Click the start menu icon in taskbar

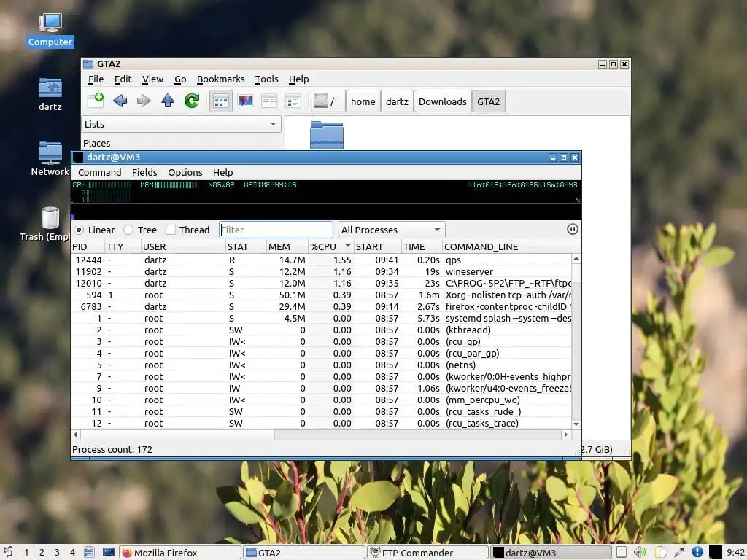click(9, 553)
